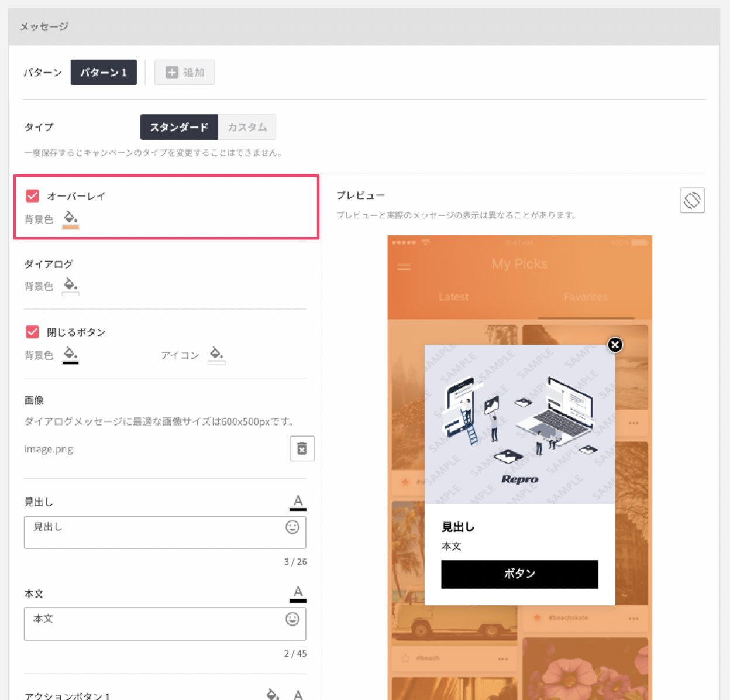Open the close button background color picker
Viewport: 730px width, 700px height.
click(x=70, y=354)
